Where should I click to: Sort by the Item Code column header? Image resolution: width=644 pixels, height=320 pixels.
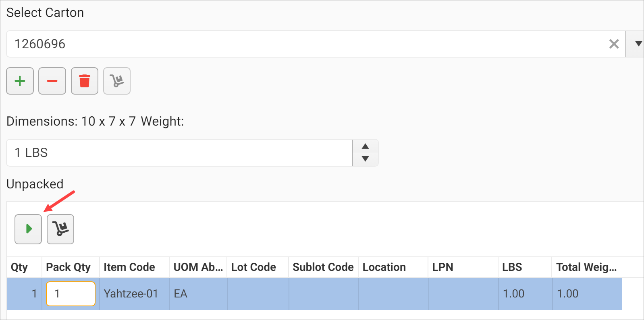pos(129,267)
